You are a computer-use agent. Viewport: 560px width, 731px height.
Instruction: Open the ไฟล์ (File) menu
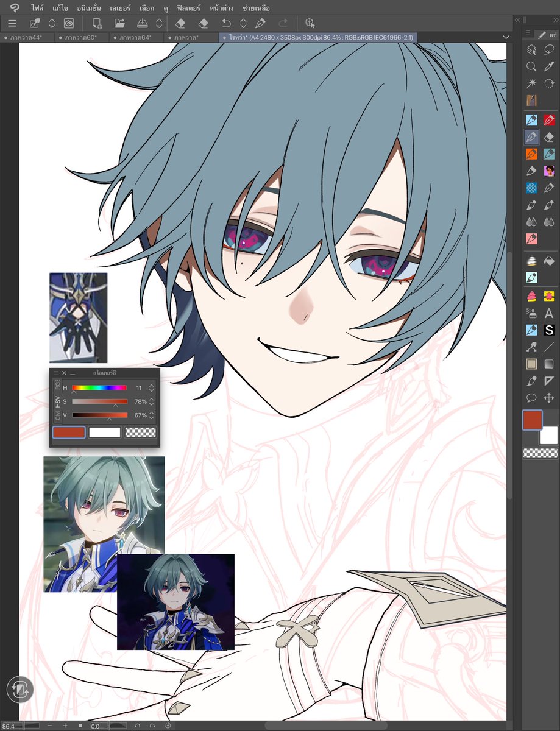38,8
